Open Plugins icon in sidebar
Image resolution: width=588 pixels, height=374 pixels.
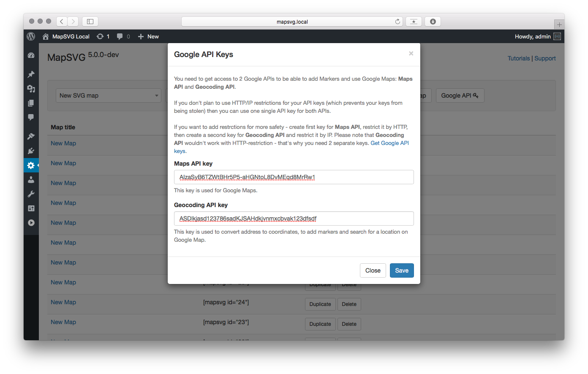coord(31,151)
